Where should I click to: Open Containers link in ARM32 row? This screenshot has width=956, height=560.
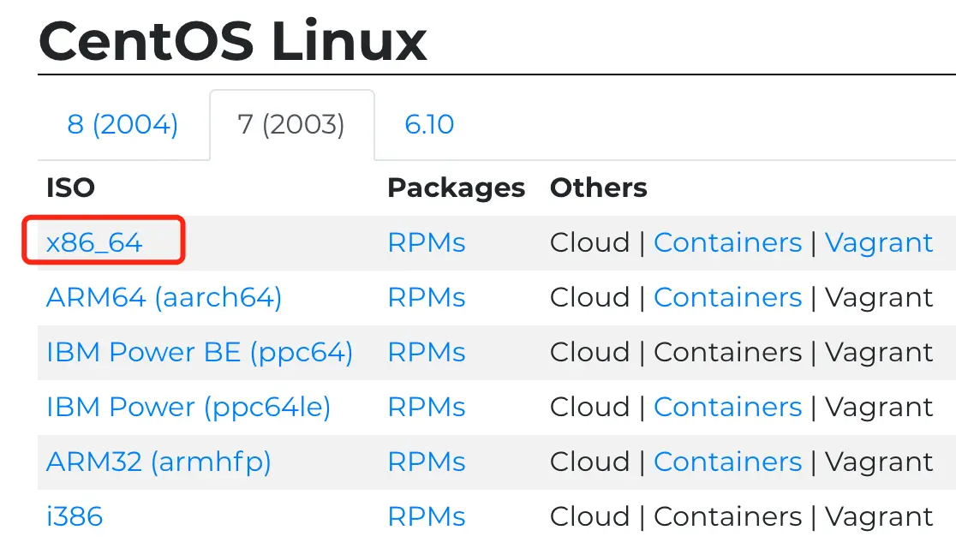pos(727,462)
